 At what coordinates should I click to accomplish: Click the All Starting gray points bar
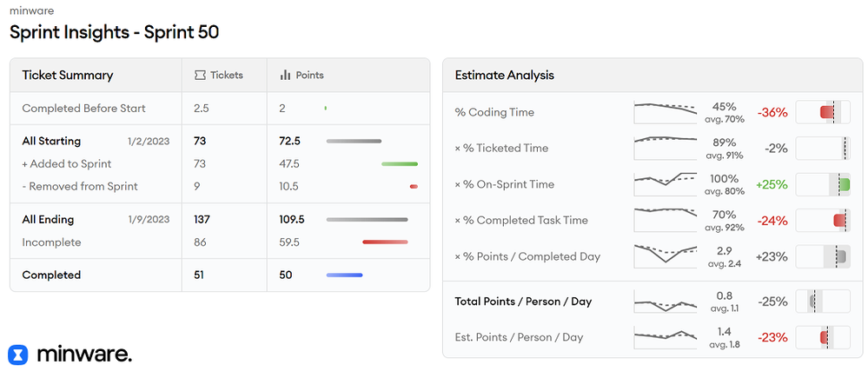(x=354, y=141)
